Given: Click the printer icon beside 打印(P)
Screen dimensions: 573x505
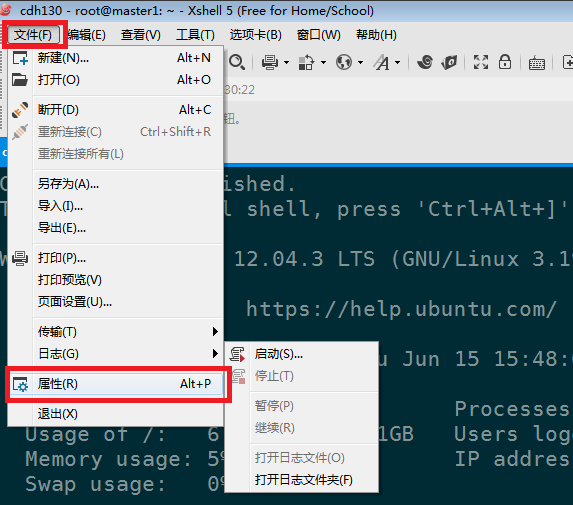Looking at the screenshot, I should tap(20, 258).
